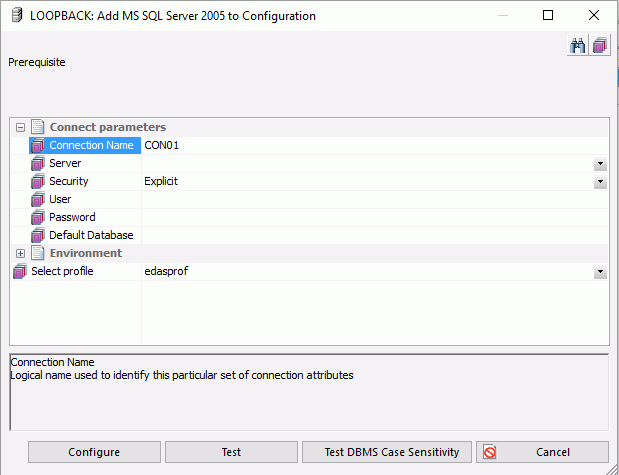Click the icon next to Default Database

[x=38, y=235]
